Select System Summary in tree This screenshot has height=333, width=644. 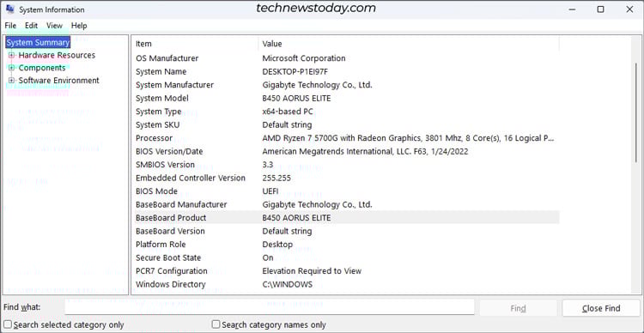coord(38,42)
